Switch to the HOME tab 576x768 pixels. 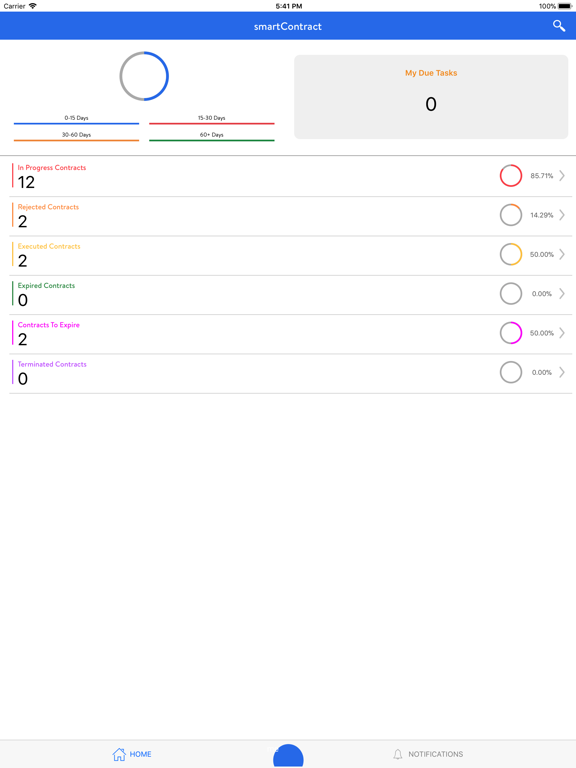[x=132, y=754]
